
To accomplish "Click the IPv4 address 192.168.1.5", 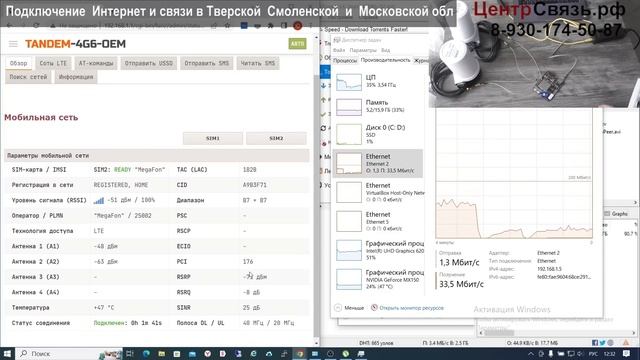I will (549, 269).
